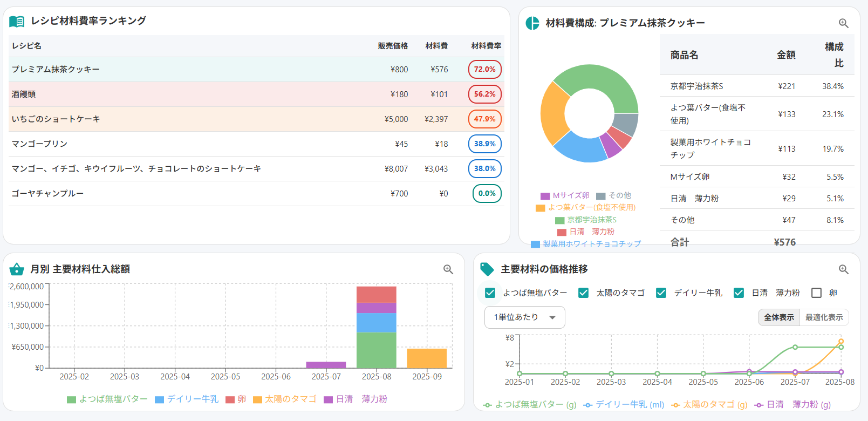The height and width of the screenshot is (421, 868).
Task: Click the レシピ名 column header
Action: 26,46
